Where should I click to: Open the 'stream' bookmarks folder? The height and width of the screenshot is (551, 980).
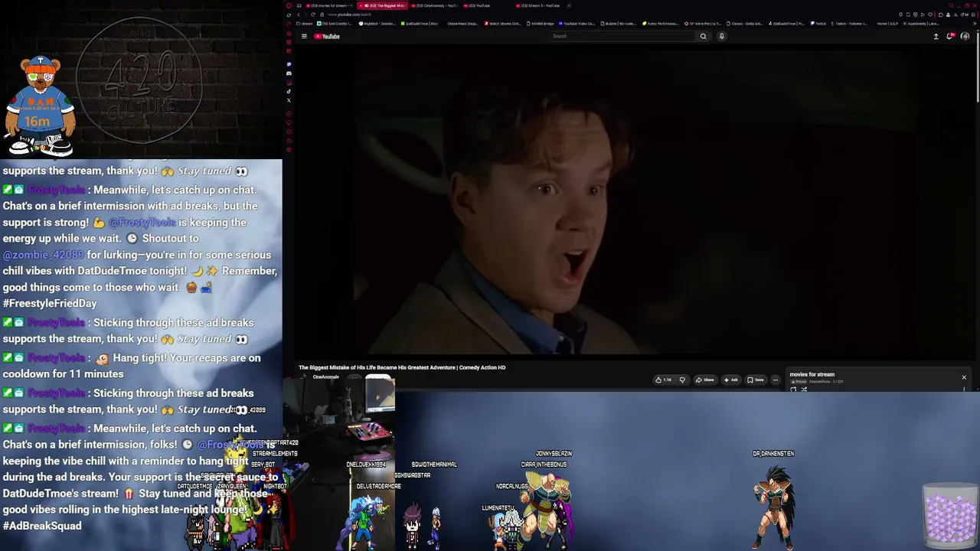[x=305, y=24]
